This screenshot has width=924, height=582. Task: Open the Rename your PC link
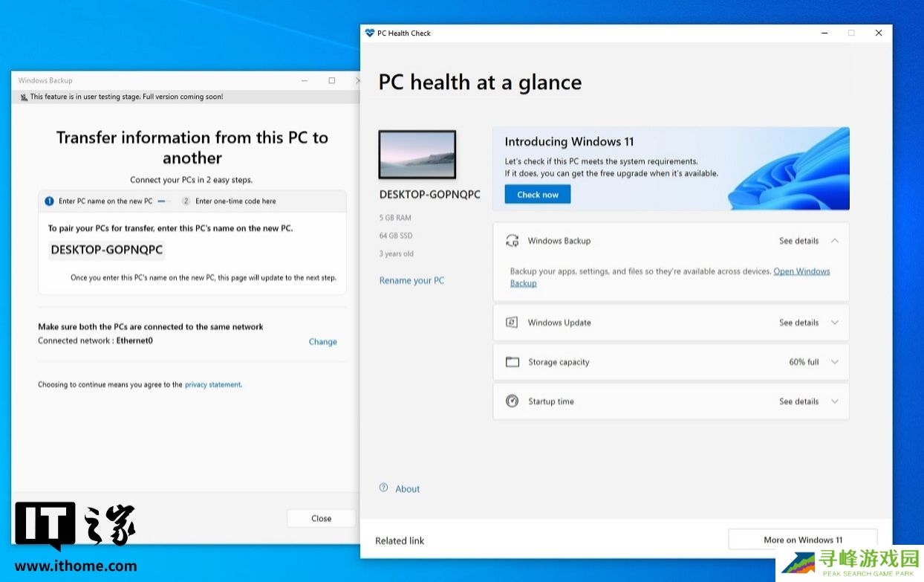coord(411,280)
